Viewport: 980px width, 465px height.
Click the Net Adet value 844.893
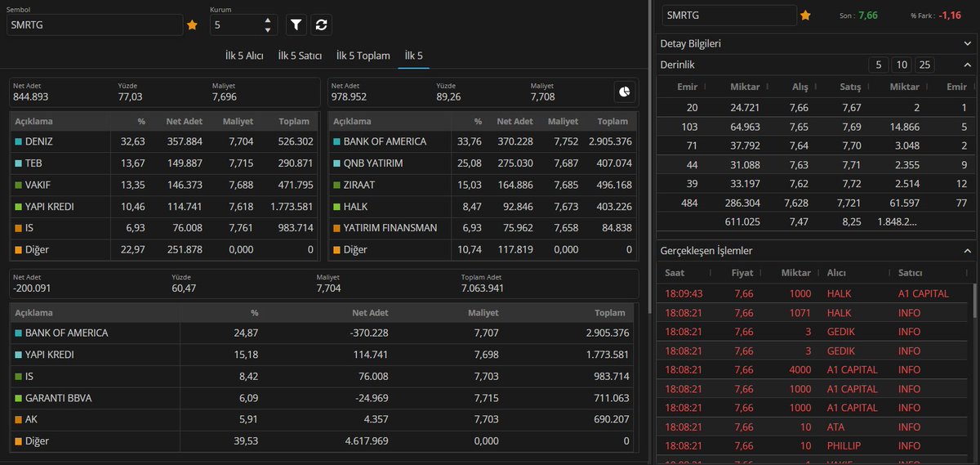click(x=31, y=96)
